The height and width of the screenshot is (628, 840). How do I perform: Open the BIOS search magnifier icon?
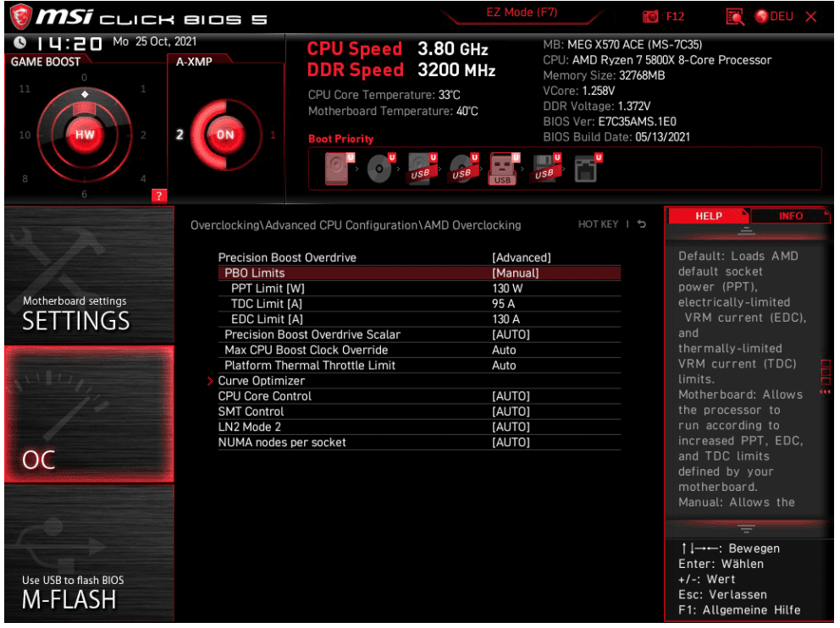[x=735, y=17]
